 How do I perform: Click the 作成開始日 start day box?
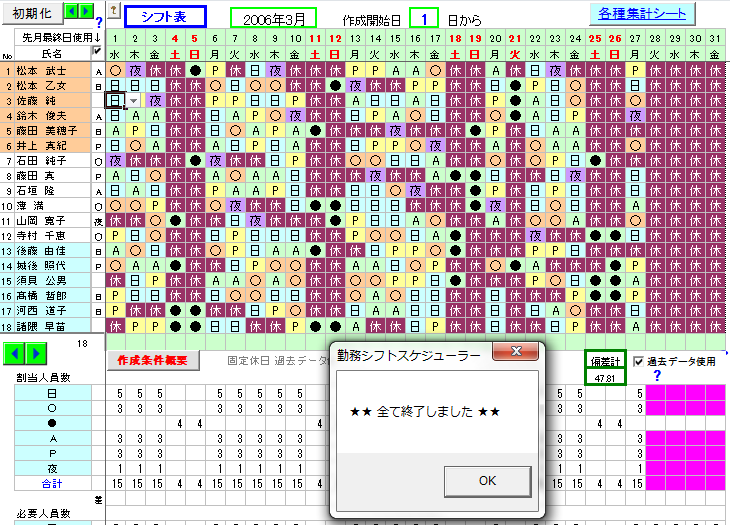click(424, 18)
